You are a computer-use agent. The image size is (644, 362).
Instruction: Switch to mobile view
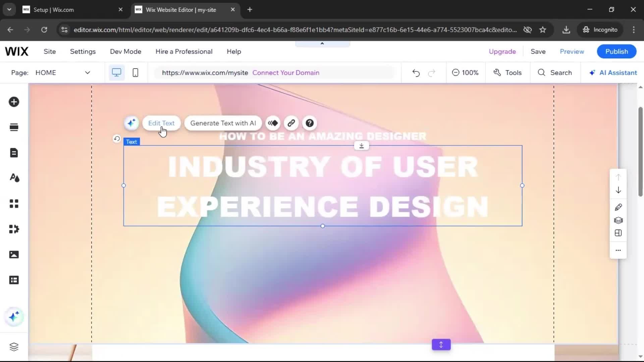point(136,73)
